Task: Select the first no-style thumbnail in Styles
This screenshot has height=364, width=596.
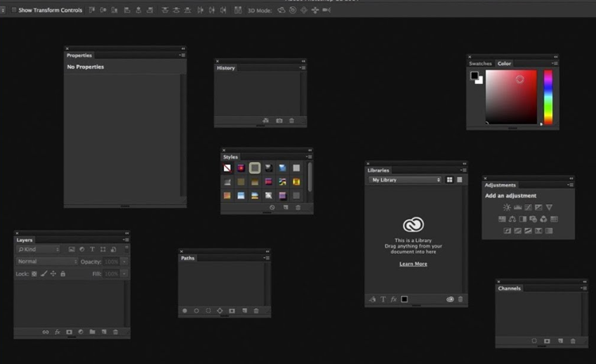Action: tap(227, 168)
